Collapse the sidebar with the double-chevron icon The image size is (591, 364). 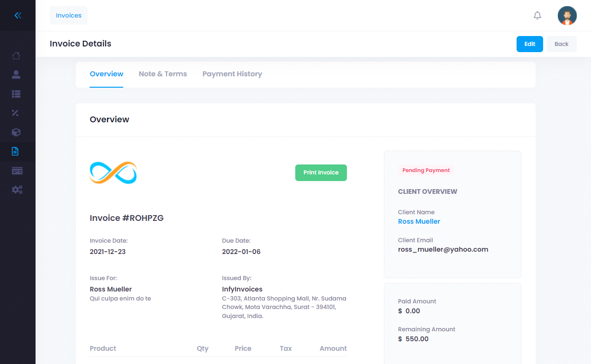pyautogui.click(x=18, y=15)
